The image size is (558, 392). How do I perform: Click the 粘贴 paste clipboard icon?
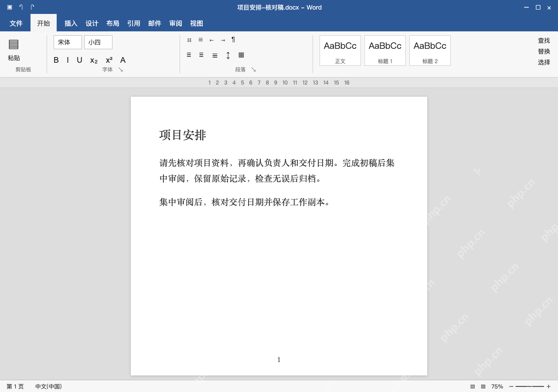point(14,44)
